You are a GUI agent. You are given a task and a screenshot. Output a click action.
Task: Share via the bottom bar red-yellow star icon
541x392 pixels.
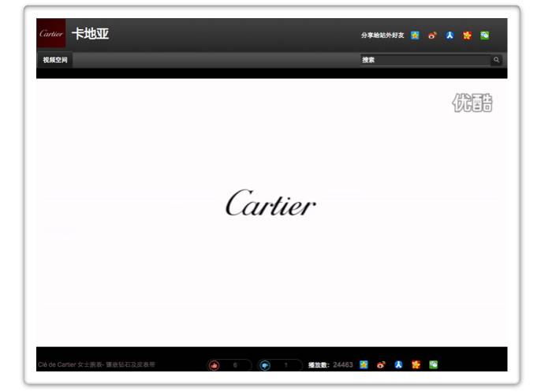click(x=416, y=364)
